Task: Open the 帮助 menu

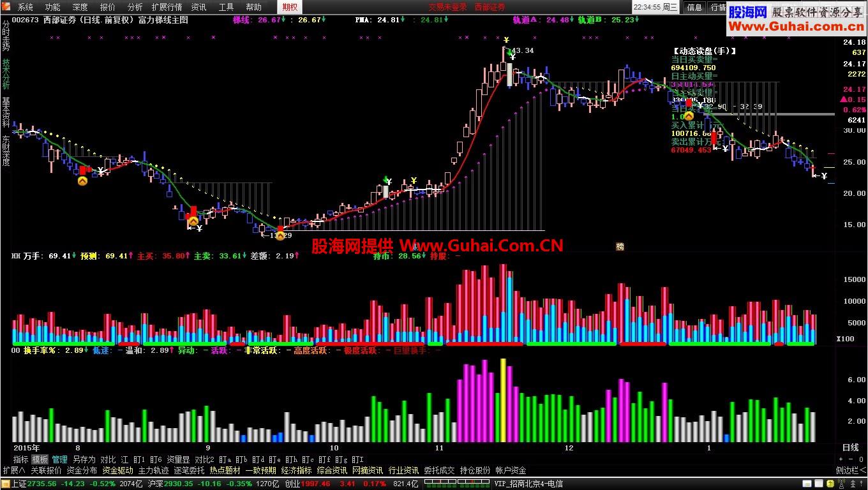Action: click(x=254, y=7)
